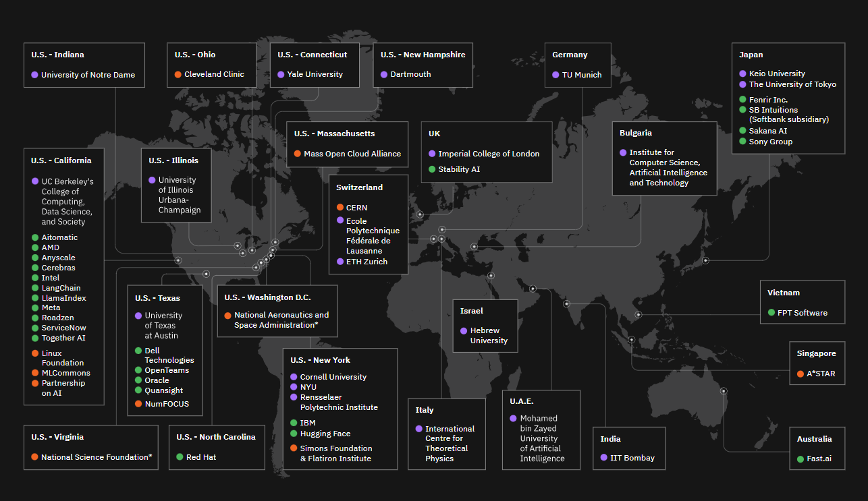Click 'UC Berkeley's College of Computing' entry
The height and width of the screenshot is (501, 868).
67,202
